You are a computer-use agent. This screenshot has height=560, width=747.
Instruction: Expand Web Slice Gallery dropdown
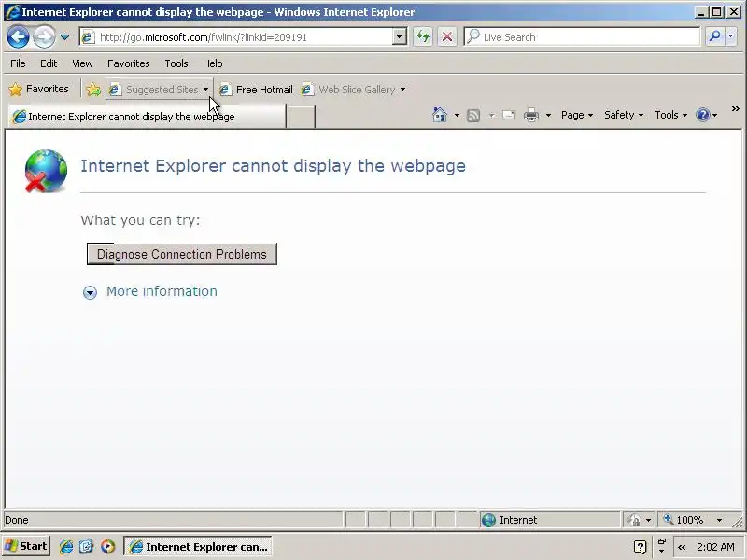click(403, 89)
